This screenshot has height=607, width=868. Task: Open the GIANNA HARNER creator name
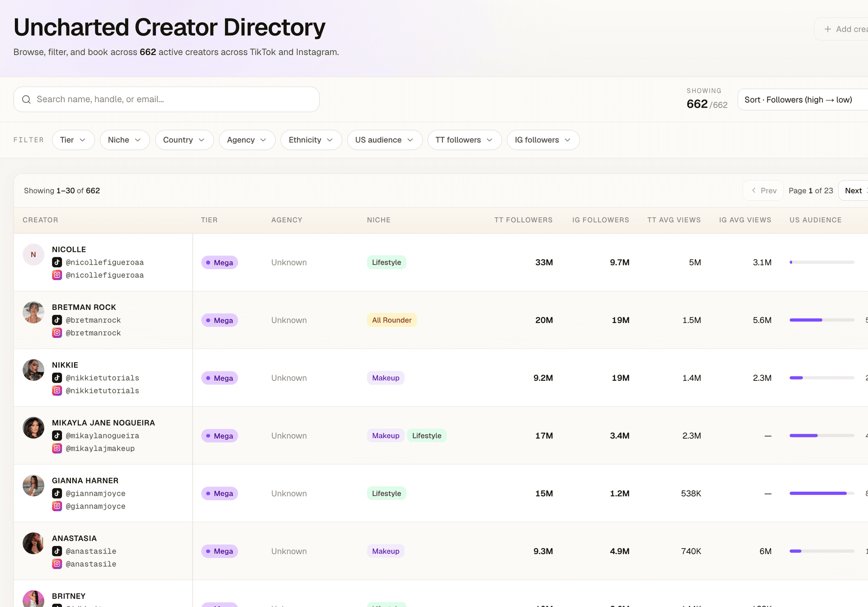(x=85, y=481)
